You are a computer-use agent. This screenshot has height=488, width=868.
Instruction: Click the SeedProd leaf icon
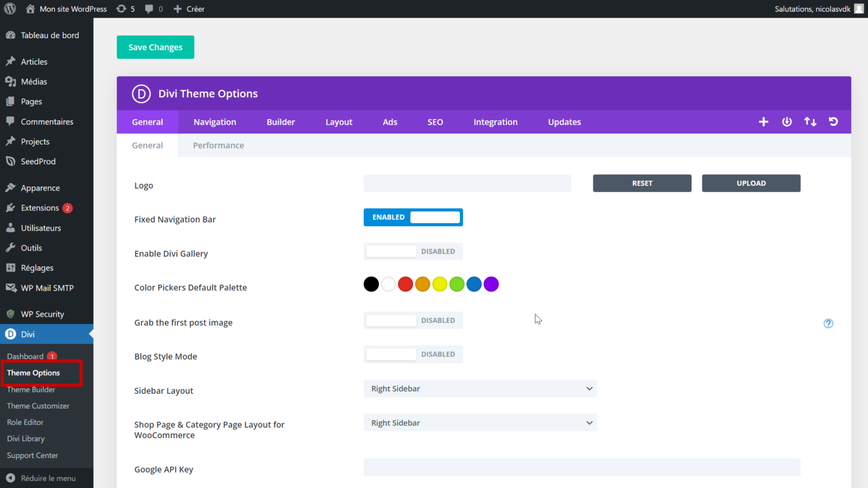(10, 162)
